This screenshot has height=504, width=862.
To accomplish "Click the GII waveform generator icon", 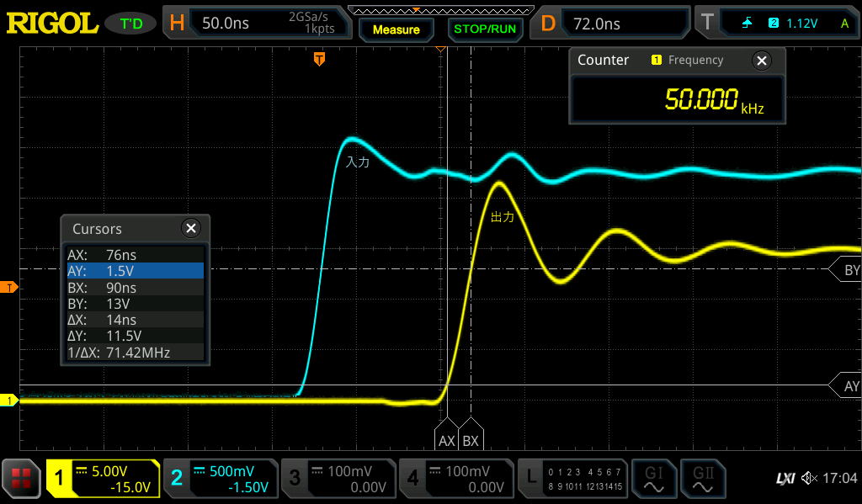I will (703, 479).
